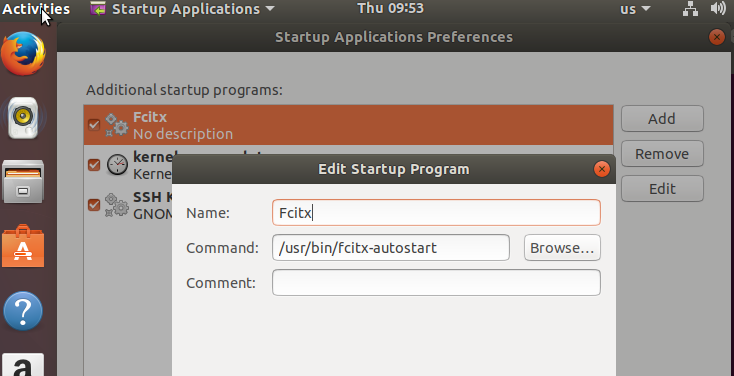
Task: Open the us keyboard layout dropdown
Action: (635, 8)
